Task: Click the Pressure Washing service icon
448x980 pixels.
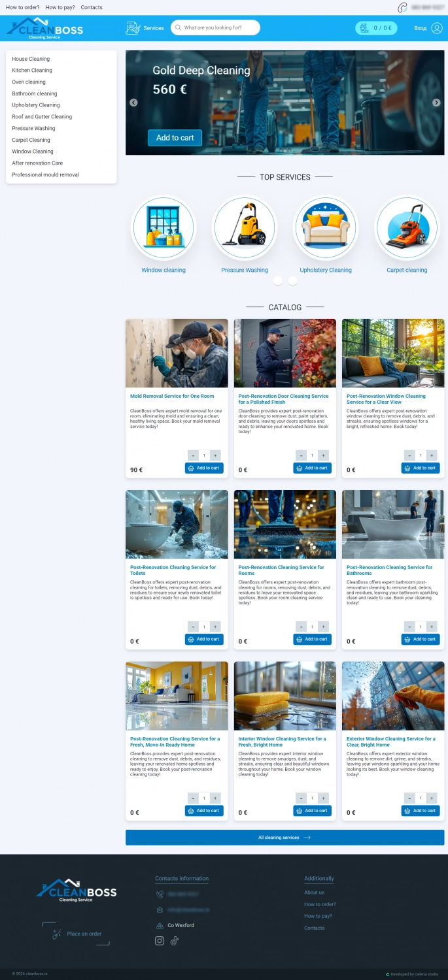Action: pyautogui.click(x=244, y=229)
